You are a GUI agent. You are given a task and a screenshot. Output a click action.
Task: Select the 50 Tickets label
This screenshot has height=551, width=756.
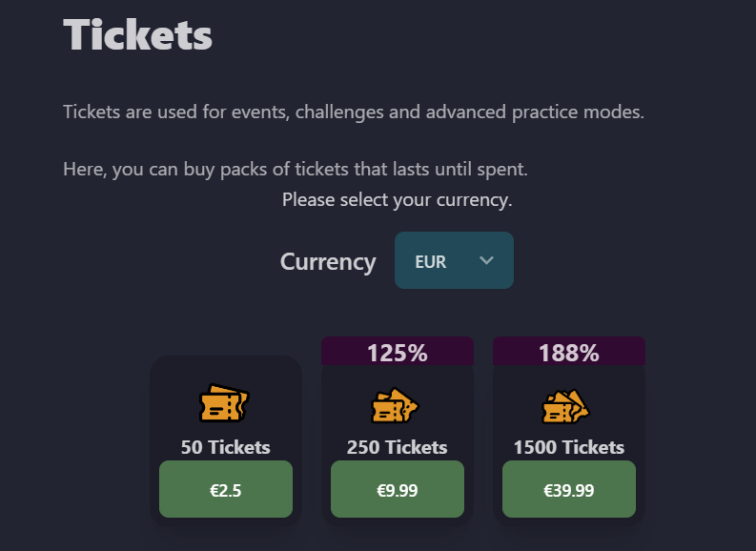tap(226, 447)
